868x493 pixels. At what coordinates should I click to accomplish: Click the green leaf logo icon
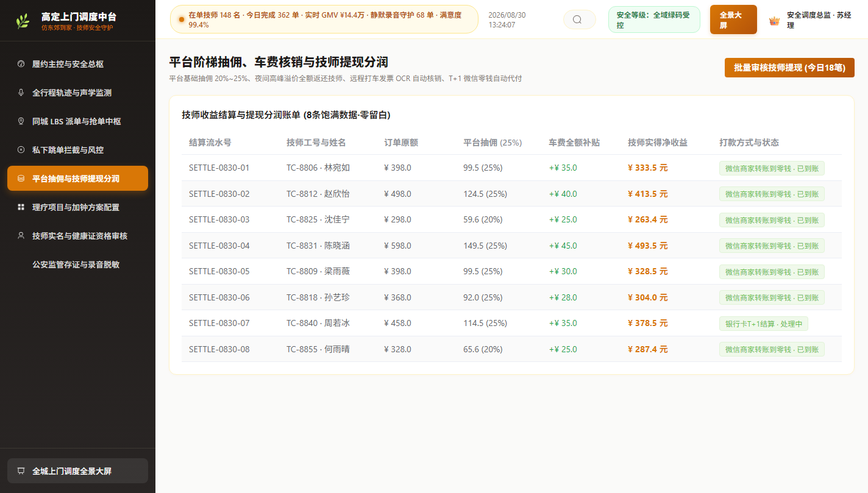click(x=23, y=22)
